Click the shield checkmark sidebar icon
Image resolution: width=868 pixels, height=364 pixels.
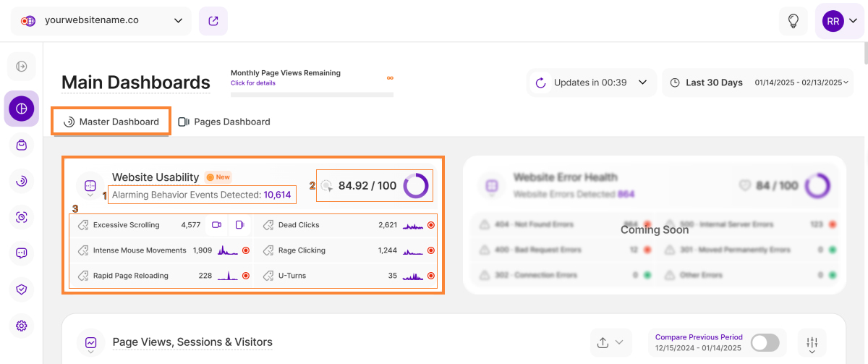tap(22, 289)
